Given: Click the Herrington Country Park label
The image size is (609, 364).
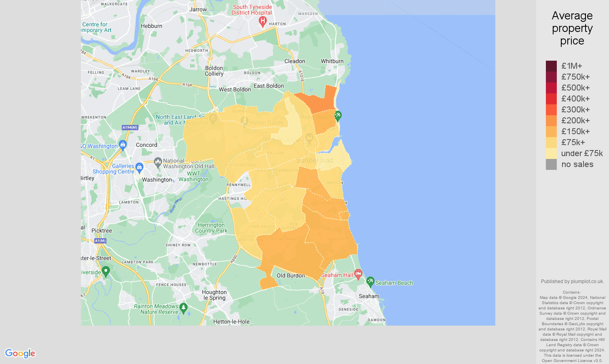Looking at the screenshot, I should pos(211,228).
